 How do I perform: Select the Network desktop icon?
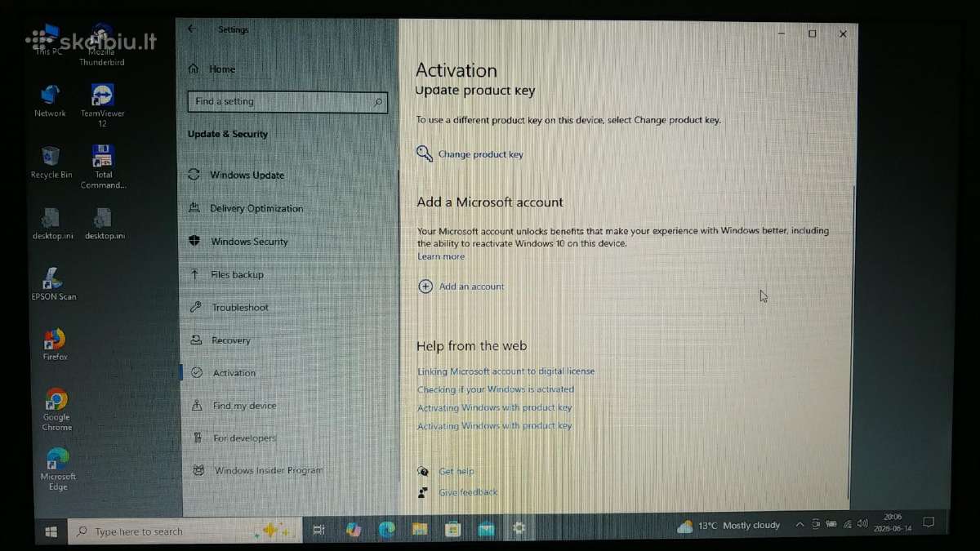[50, 101]
